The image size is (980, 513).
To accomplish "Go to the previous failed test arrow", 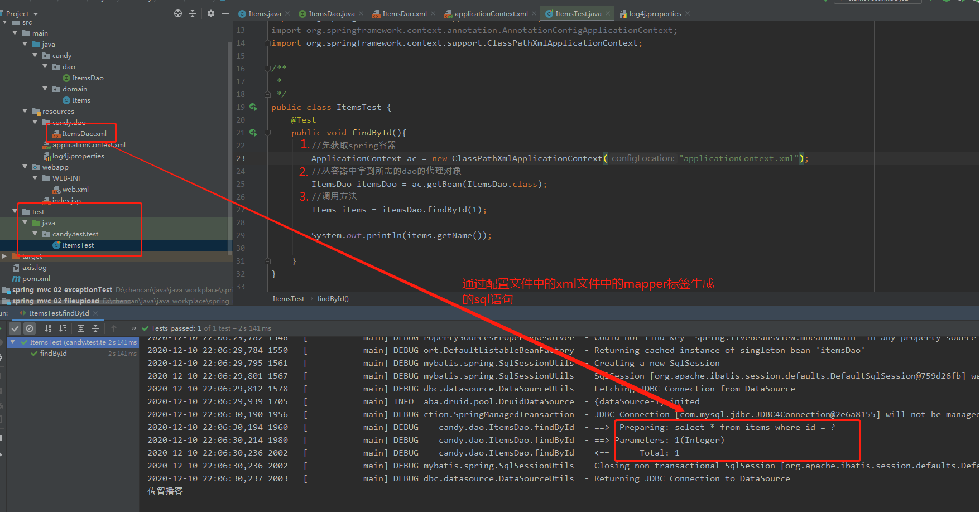I will (x=114, y=328).
